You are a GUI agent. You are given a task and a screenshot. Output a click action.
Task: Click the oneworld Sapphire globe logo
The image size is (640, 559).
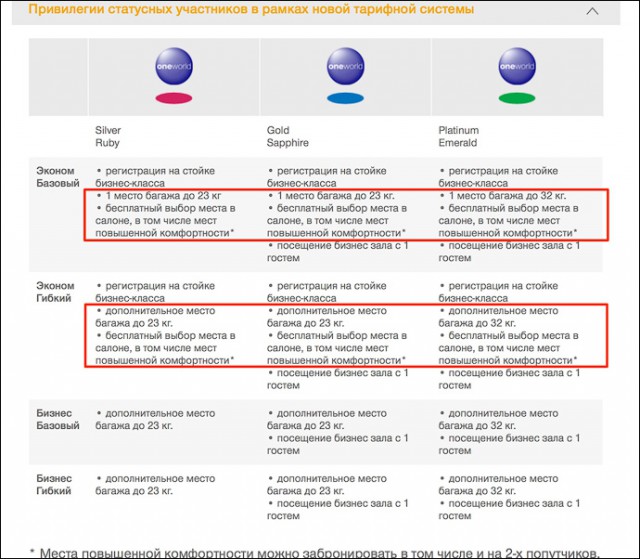[345, 66]
